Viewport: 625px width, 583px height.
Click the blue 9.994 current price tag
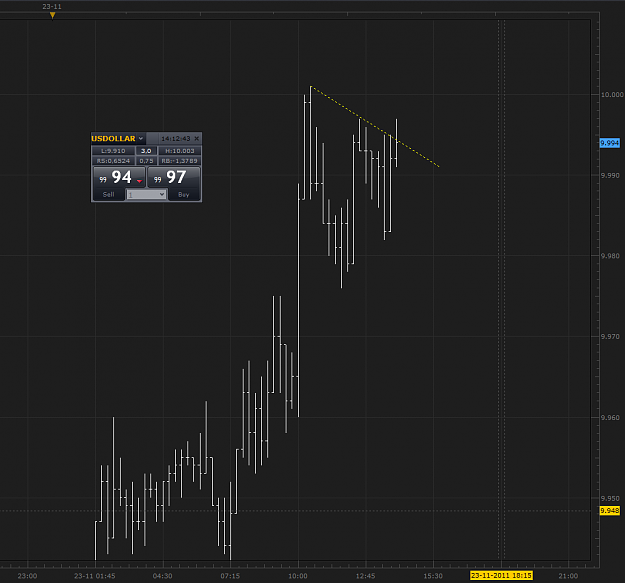[x=610, y=143]
